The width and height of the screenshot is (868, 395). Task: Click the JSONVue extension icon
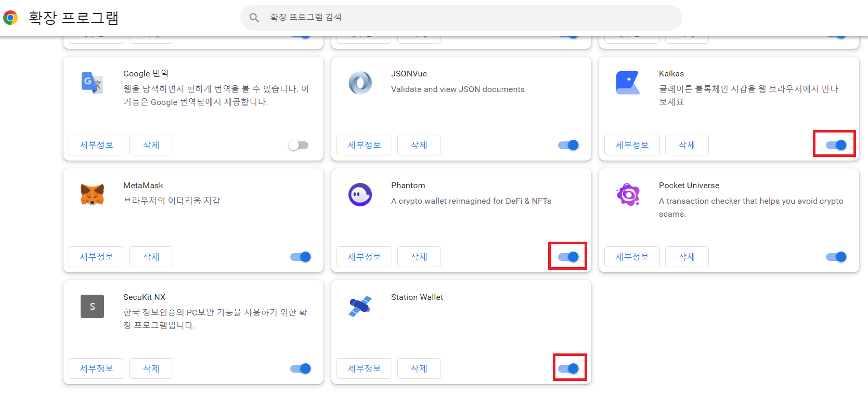360,83
